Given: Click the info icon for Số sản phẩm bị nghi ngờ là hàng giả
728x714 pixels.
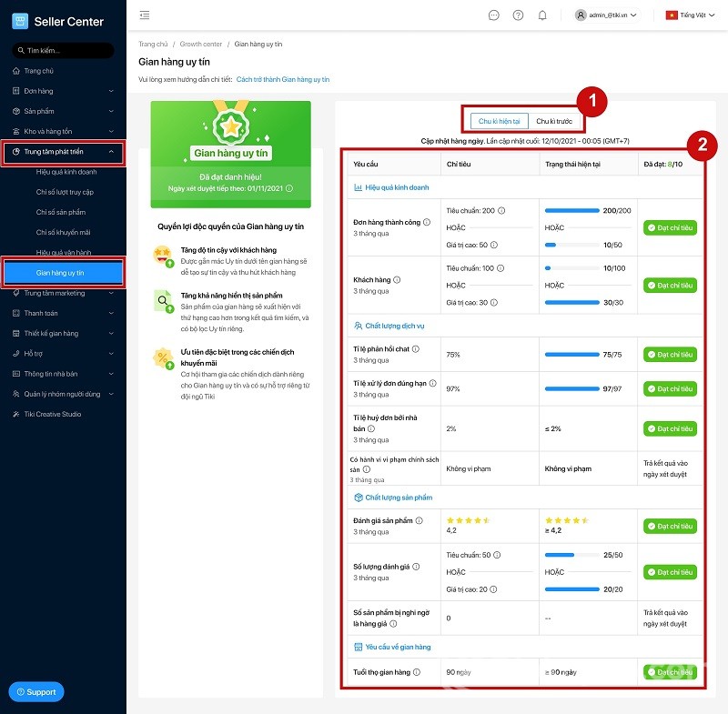Looking at the screenshot, I should coord(393,624).
